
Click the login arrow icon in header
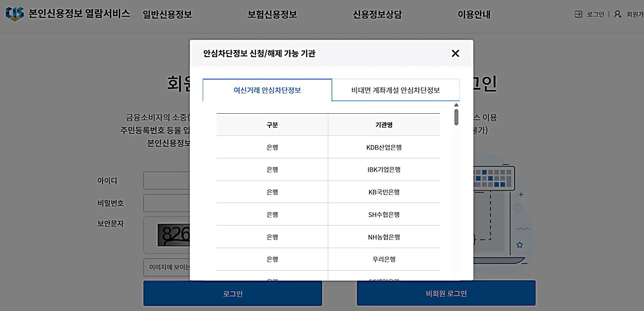click(x=578, y=14)
